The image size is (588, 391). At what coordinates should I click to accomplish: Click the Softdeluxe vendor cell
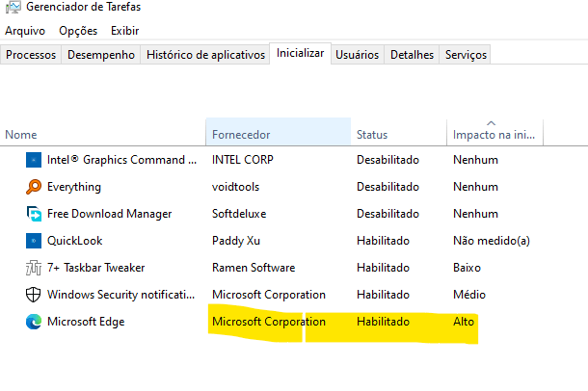(x=239, y=214)
